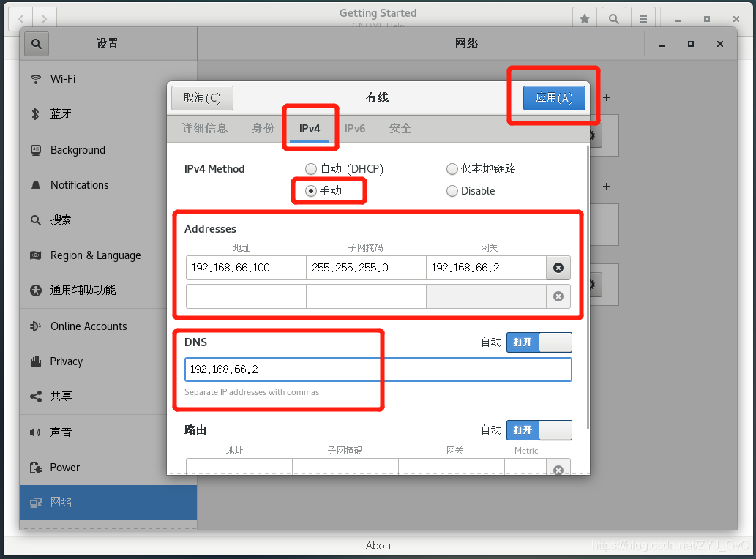Viewport: 756px width, 559px height.
Task: Switch to the 安全 tab
Action: tap(400, 128)
